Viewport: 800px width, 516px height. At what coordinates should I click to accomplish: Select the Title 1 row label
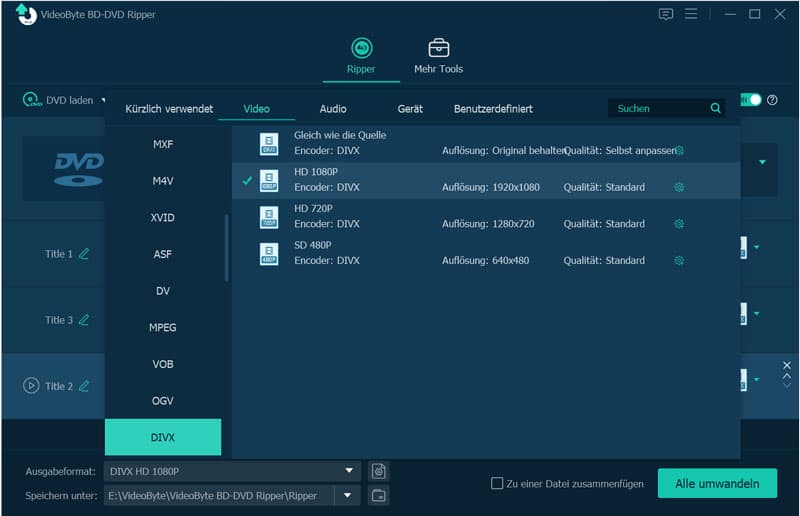click(59, 254)
